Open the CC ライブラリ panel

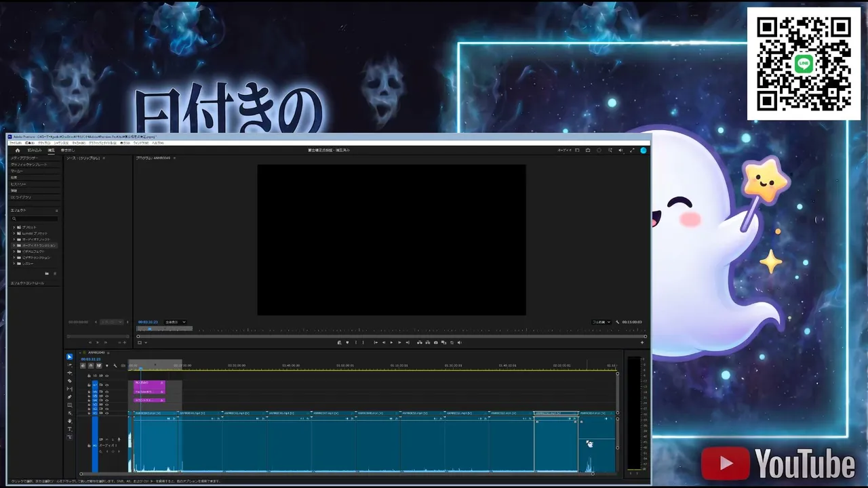tap(20, 197)
